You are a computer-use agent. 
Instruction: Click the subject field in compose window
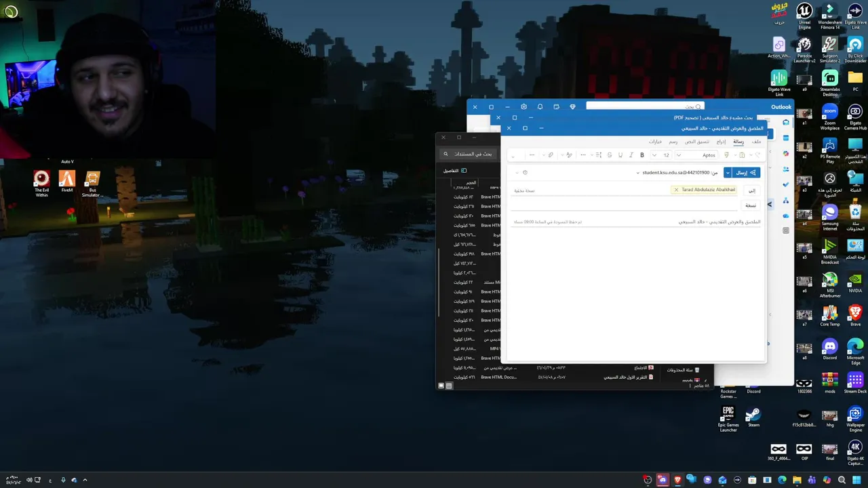[x=637, y=222]
